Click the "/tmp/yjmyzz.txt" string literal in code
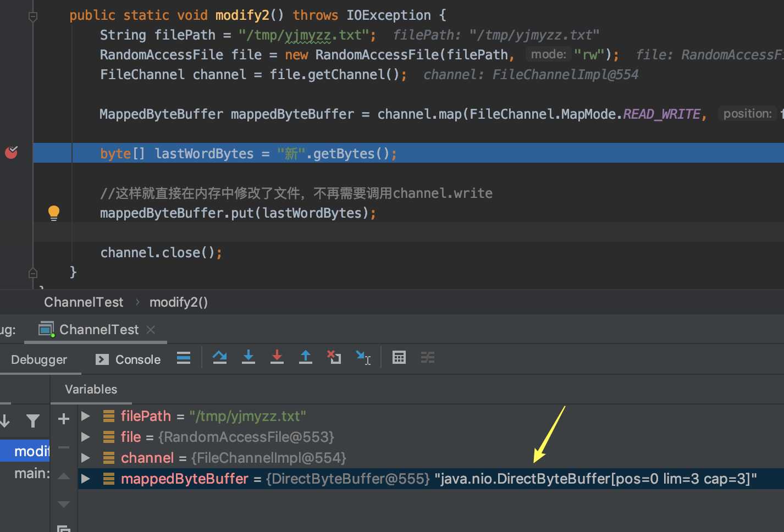 click(x=303, y=35)
